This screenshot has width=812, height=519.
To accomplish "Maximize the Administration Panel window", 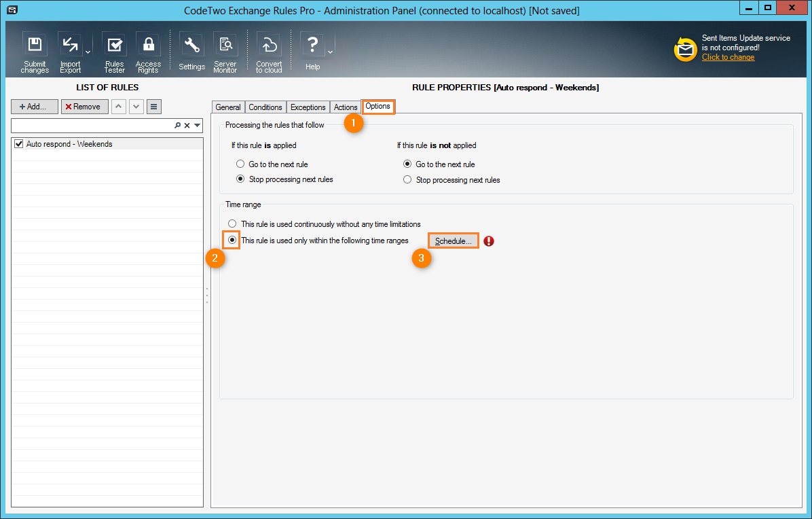I will pyautogui.click(x=767, y=7).
